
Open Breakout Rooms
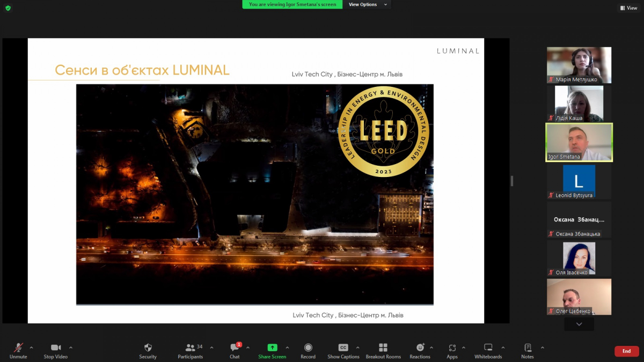(x=383, y=348)
